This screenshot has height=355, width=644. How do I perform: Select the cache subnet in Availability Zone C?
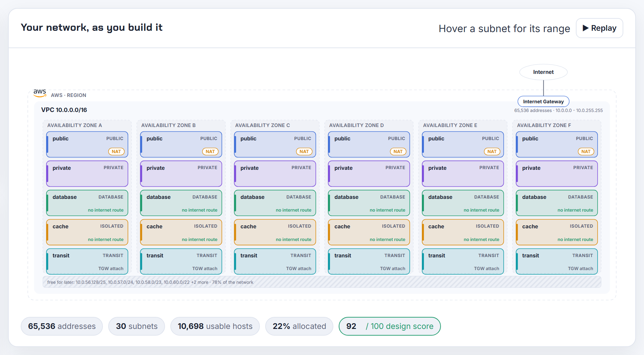[275, 232]
